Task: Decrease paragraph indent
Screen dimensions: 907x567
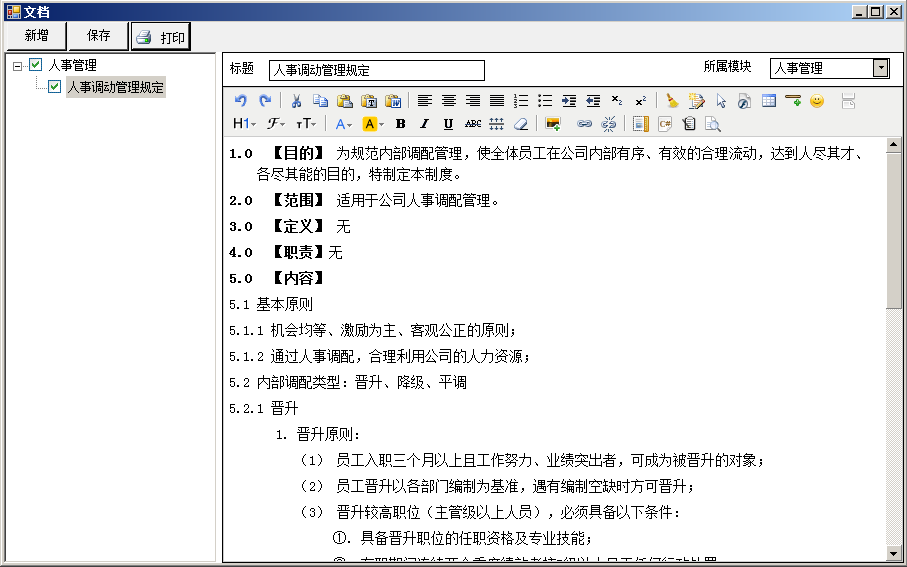Action: coord(593,101)
